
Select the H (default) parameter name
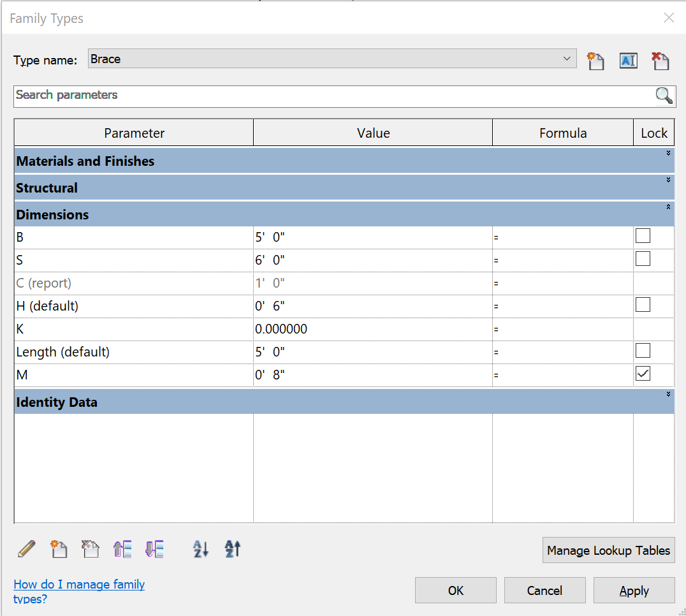[134, 306]
